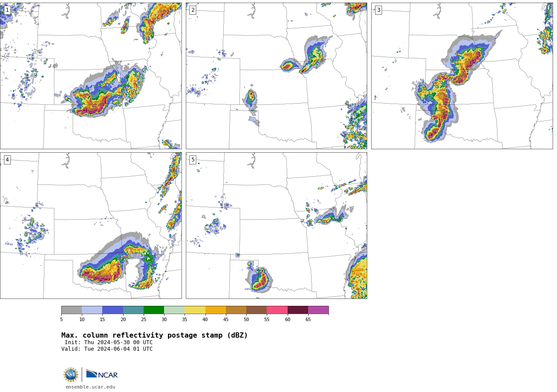Click the NCAR logo
This screenshot has height=392, width=557.
coord(102,374)
